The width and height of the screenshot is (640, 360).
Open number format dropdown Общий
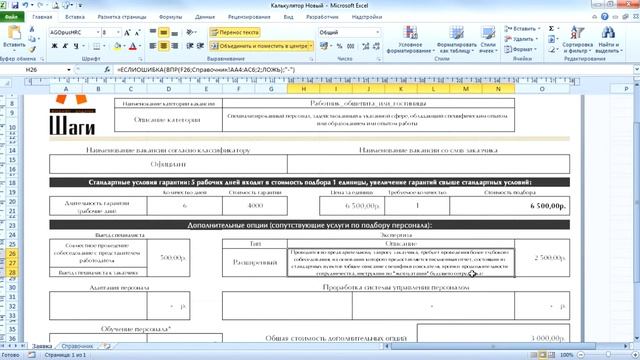click(x=378, y=32)
